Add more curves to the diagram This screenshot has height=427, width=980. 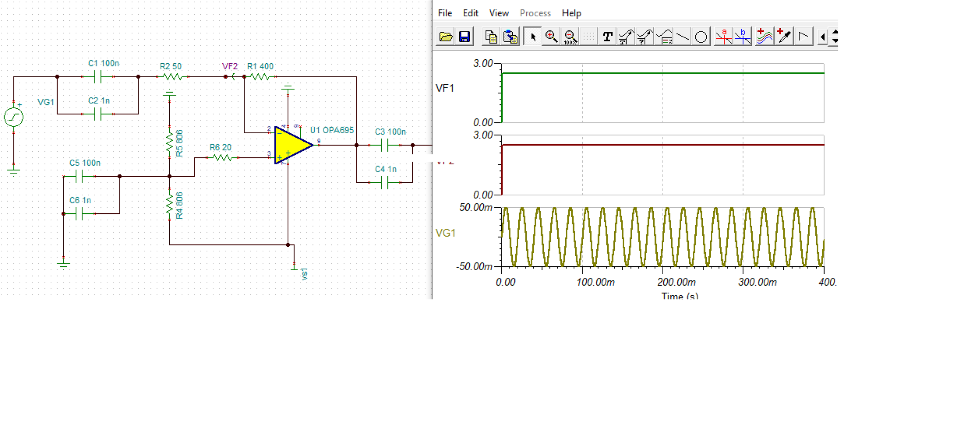coord(764,37)
